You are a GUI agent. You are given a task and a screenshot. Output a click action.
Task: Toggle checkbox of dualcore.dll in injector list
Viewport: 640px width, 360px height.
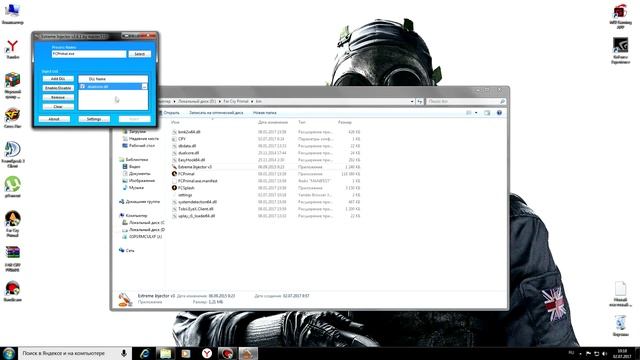point(82,87)
